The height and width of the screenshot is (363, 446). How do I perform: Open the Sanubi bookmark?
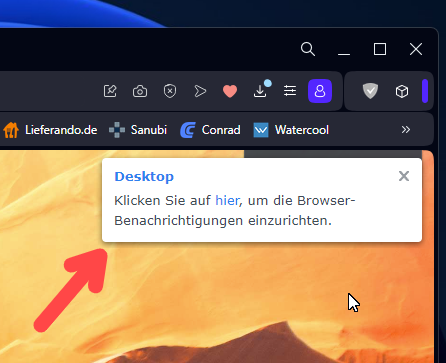[x=138, y=130]
